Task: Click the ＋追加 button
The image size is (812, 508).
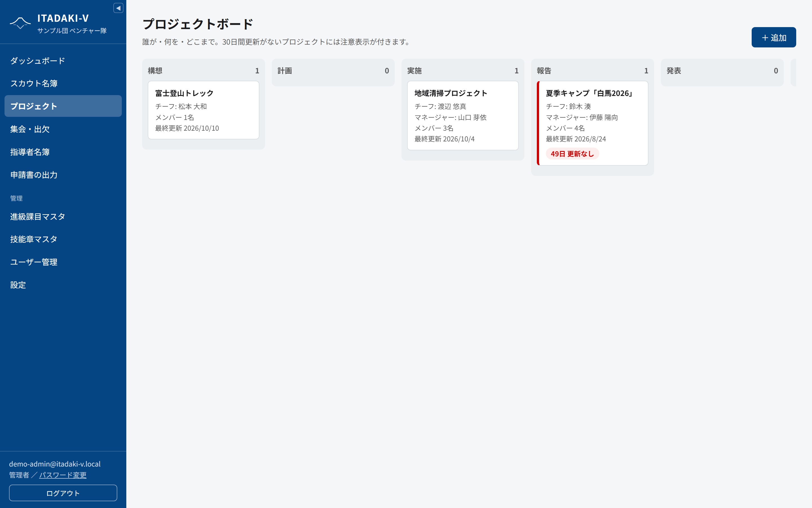Action: click(773, 37)
